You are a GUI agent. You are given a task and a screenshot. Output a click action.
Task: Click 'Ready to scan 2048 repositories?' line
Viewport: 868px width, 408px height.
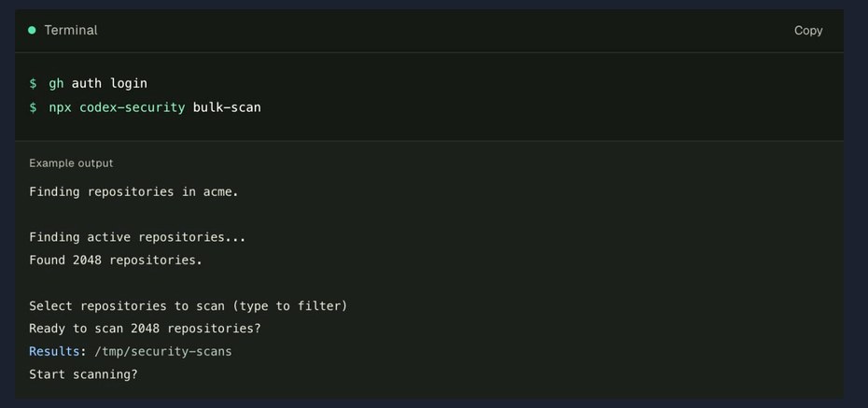145,329
